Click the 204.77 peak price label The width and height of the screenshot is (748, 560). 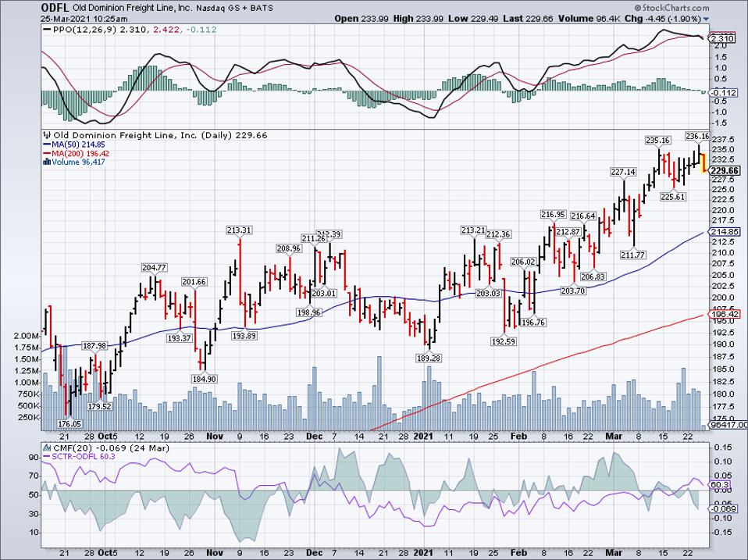click(x=154, y=268)
